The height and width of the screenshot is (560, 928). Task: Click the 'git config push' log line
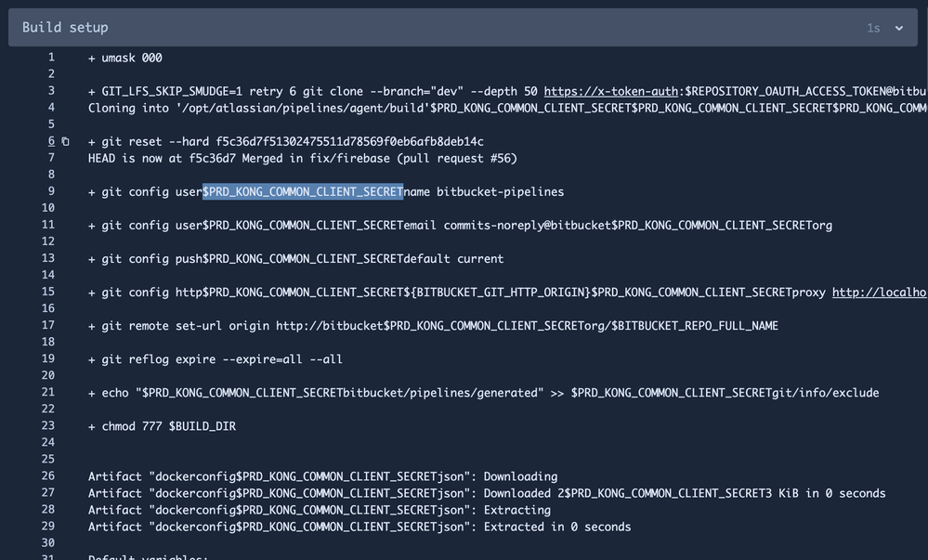pyautogui.click(x=296, y=259)
